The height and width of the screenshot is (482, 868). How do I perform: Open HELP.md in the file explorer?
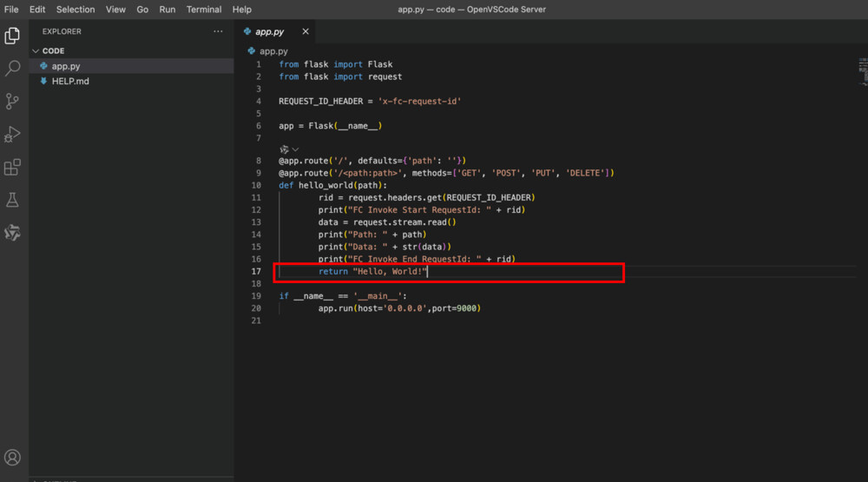coord(69,82)
